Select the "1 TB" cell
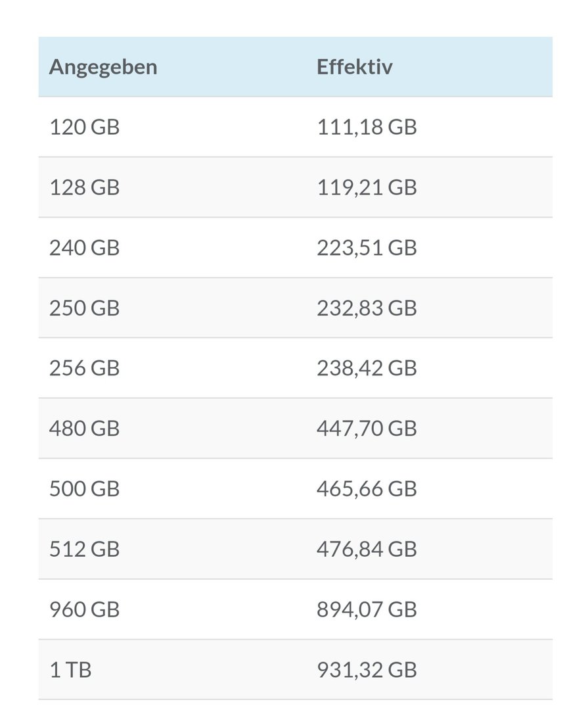 tap(70, 670)
